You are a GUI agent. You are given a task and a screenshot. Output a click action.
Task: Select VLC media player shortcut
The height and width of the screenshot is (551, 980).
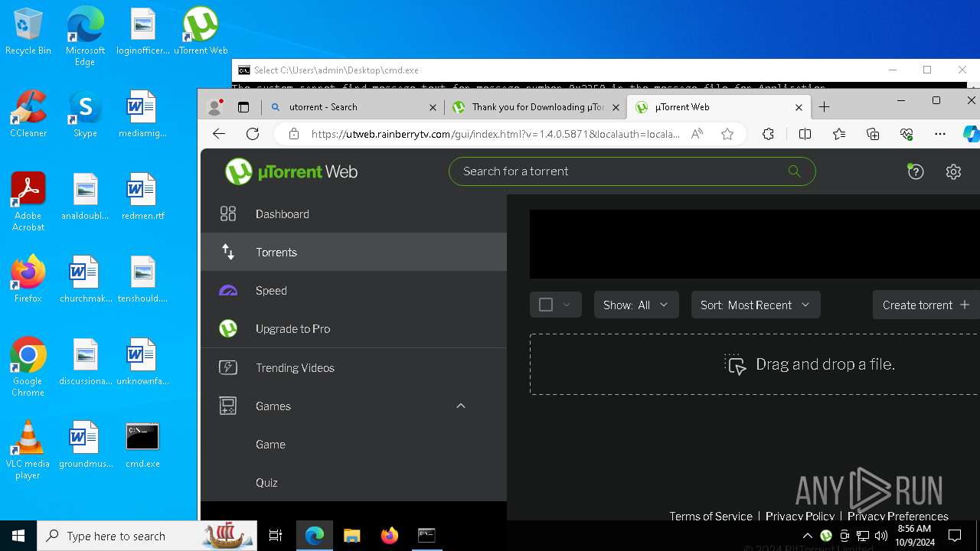point(28,450)
